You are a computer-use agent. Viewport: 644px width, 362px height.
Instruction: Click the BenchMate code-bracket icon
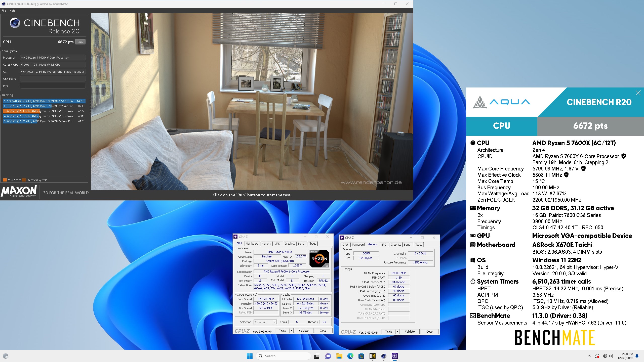(x=473, y=315)
